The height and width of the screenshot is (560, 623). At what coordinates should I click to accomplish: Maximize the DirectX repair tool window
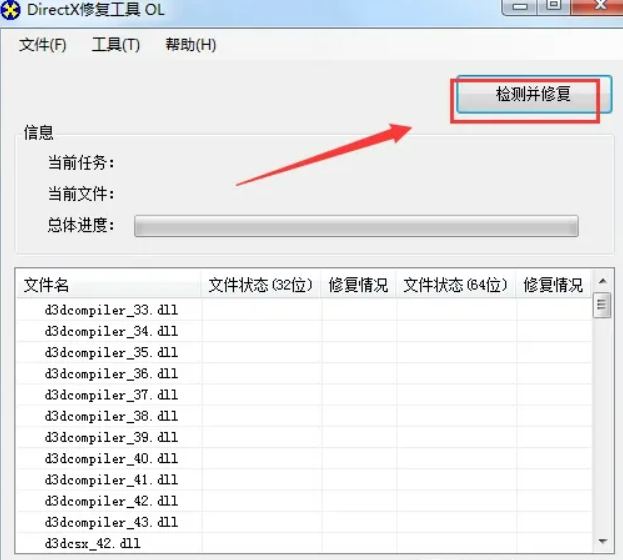point(554,7)
